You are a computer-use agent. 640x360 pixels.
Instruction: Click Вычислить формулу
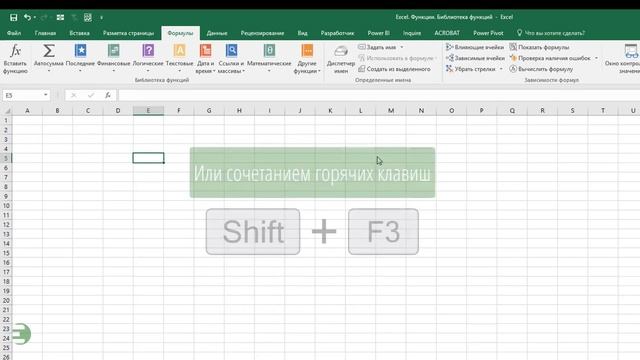tap(541, 69)
